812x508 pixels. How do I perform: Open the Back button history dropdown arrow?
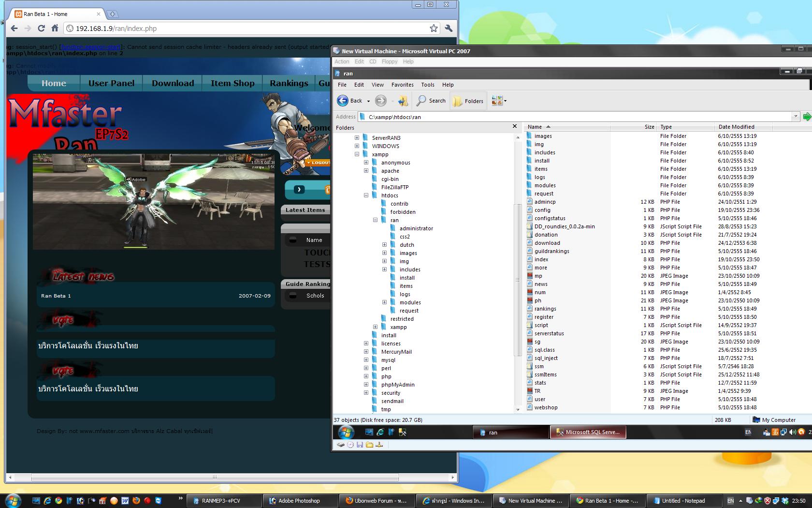(x=368, y=101)
